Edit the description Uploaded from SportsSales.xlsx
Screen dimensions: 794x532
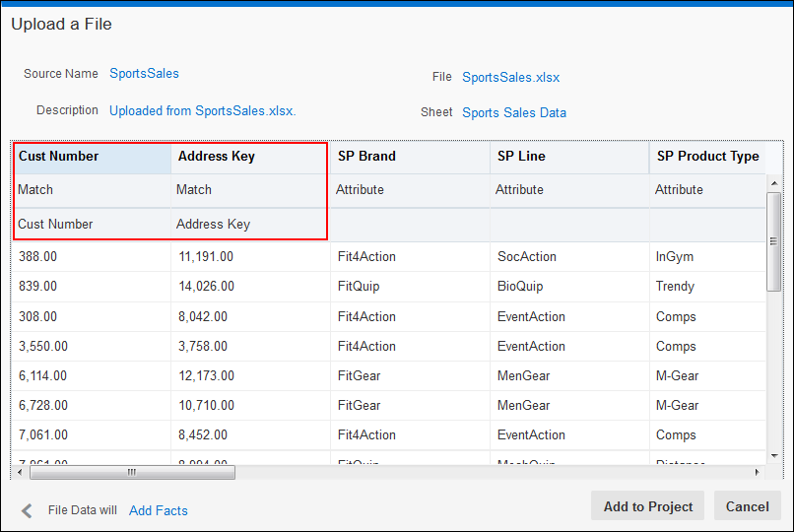[x=202, y=110]
